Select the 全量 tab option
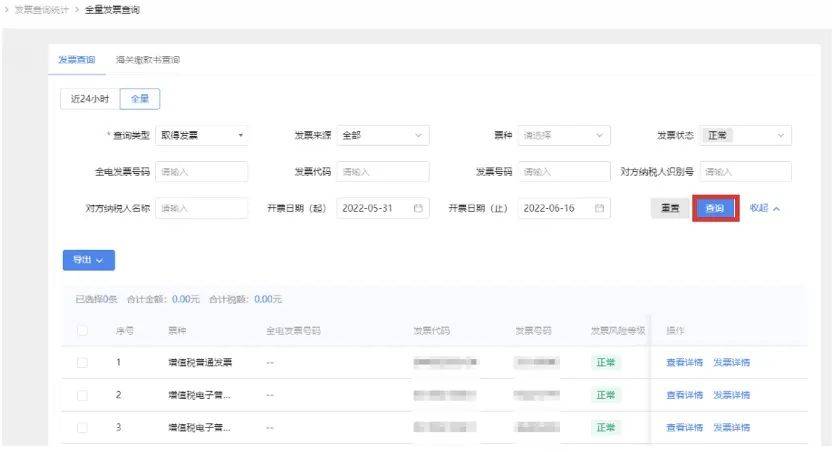This screenshot has width=836, height=452. 140,99
